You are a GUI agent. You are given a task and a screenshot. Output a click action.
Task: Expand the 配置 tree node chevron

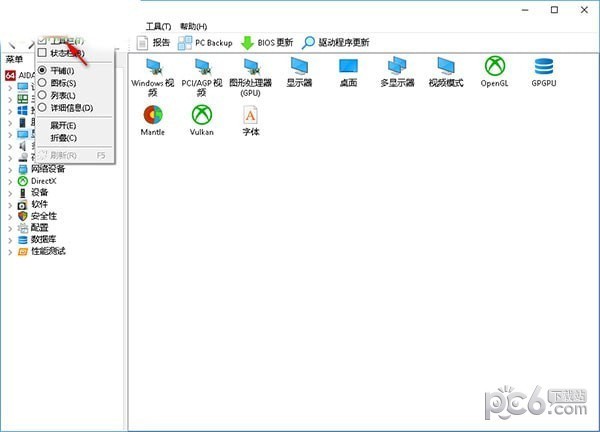(10, 228)
